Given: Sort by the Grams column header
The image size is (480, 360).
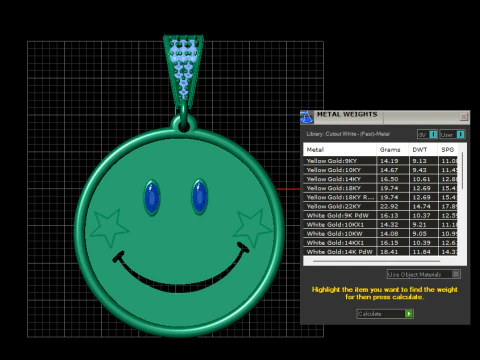Looking at the screenshot, I should point(392,150).
